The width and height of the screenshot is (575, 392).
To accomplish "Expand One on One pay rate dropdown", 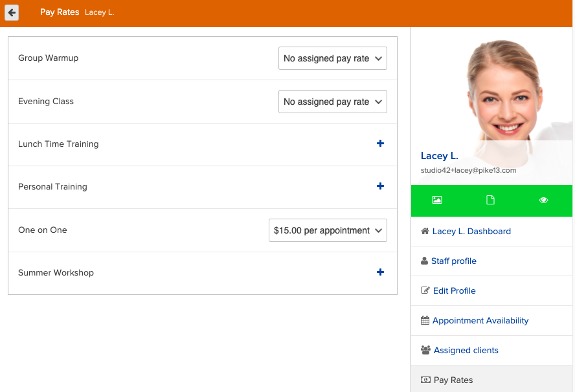I will pyautogui.click(x=328, y=230).
